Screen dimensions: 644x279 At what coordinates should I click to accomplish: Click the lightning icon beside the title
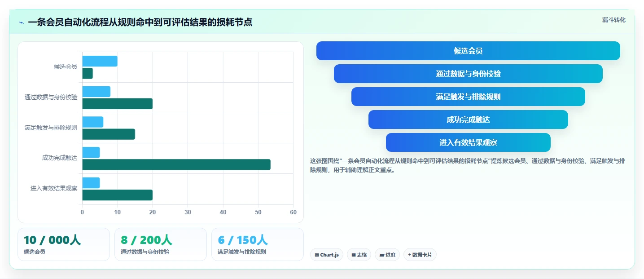pos(21,22)
